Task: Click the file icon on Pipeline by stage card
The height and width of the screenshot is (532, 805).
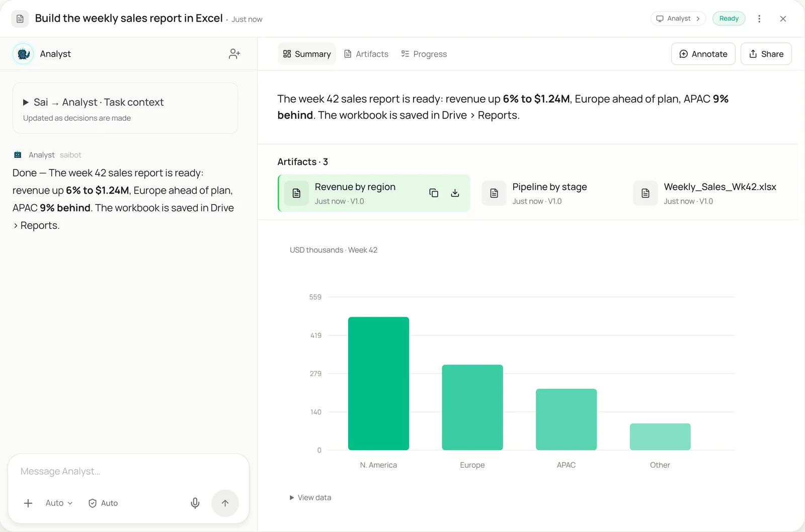Action: pos(494,193)
